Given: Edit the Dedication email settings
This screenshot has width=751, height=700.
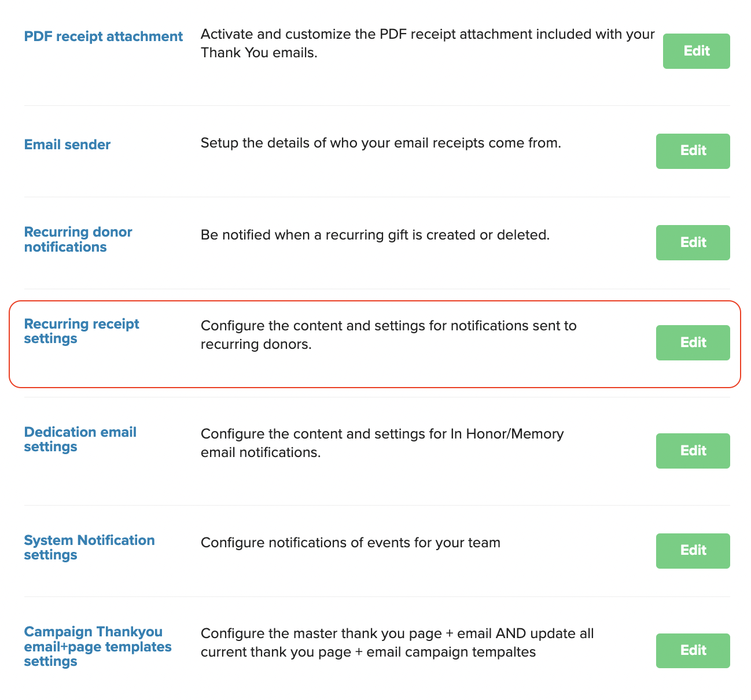Looking at the screenshot, I should (693, 451).
